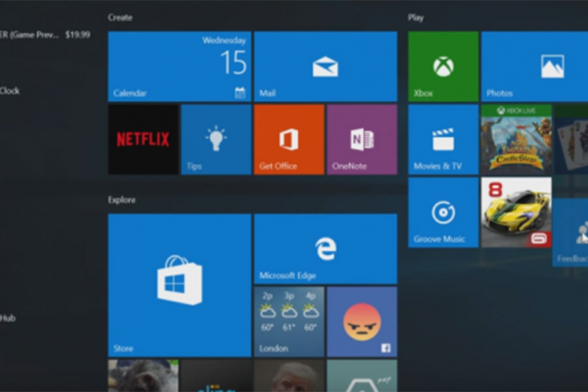Viewport: 588px width, 392px height.
Task: Click the Explore group heading
Action: (x=122, y=200)
